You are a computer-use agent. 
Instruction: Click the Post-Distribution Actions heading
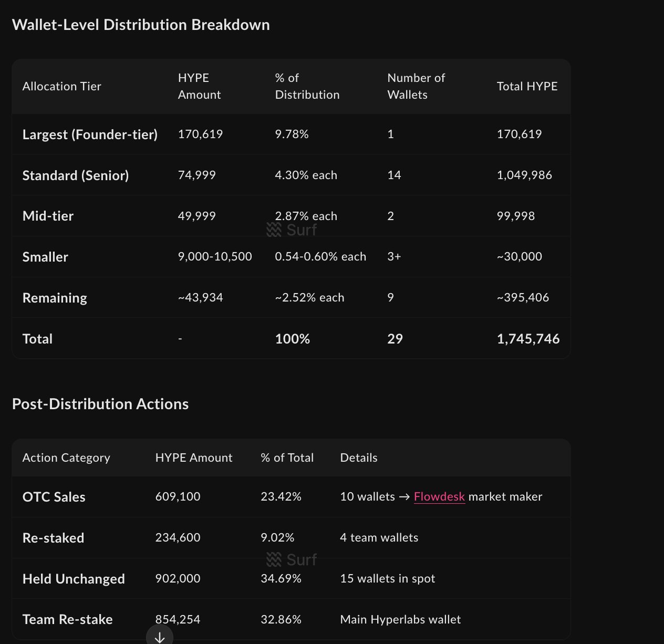[x=100, y=404]
